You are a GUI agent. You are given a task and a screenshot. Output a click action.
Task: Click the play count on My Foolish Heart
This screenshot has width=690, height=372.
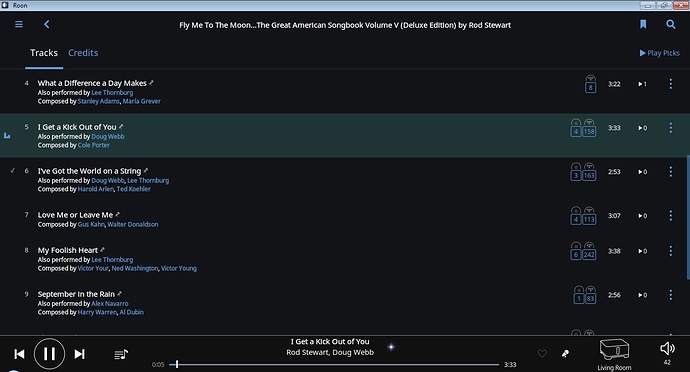point(642,251)
